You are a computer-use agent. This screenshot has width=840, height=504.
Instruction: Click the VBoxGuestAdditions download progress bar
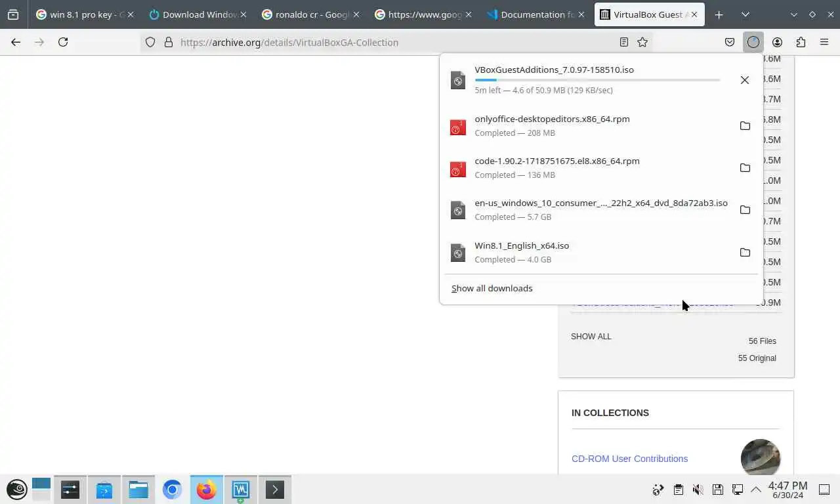[597, 80]
